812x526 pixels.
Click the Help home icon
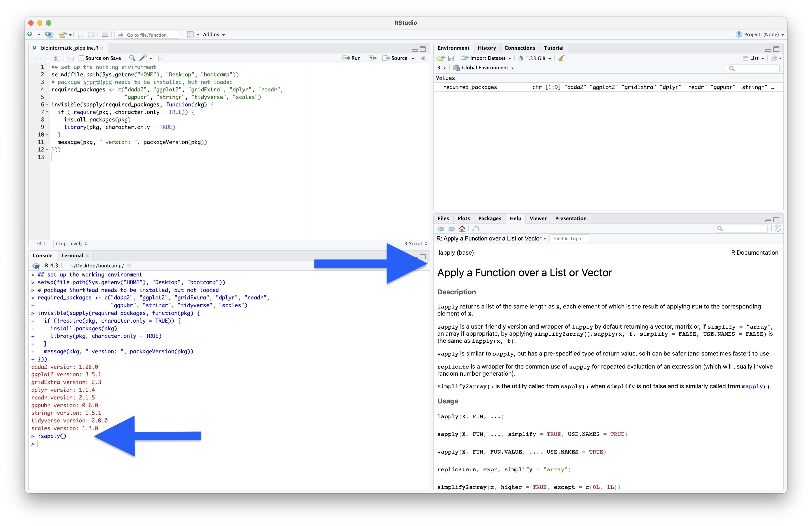pos(462,228)
